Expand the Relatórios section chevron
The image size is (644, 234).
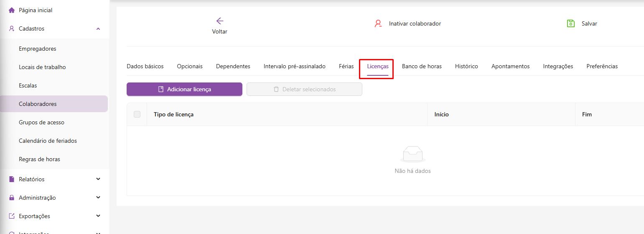pos(98,179)
